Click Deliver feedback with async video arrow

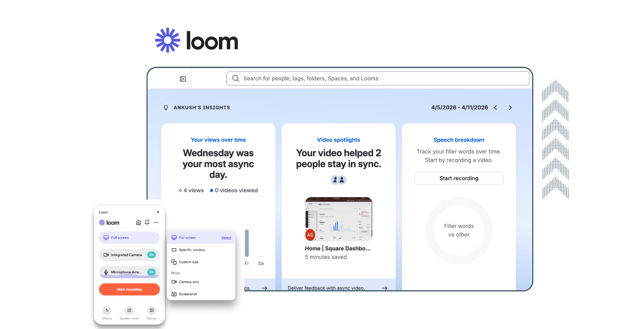pyautogui.click(x=385, y=288)
